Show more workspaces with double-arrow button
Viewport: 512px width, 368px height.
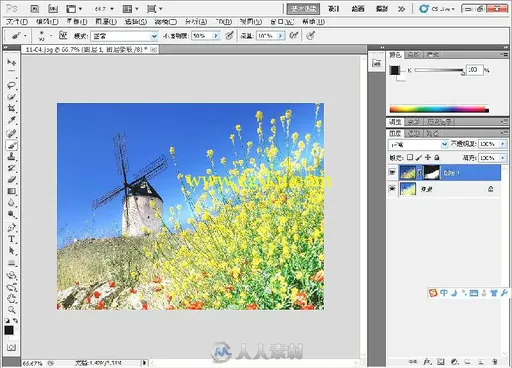(401, 9)
